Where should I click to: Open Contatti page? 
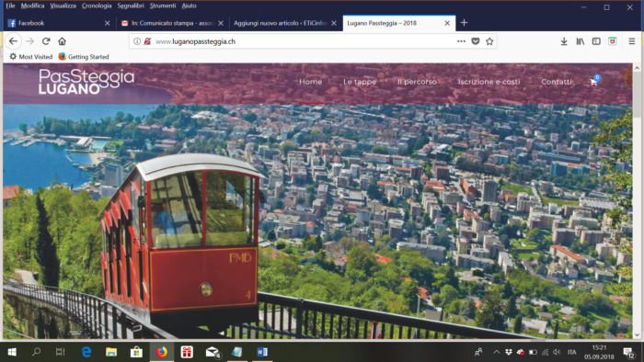(556, 82)
